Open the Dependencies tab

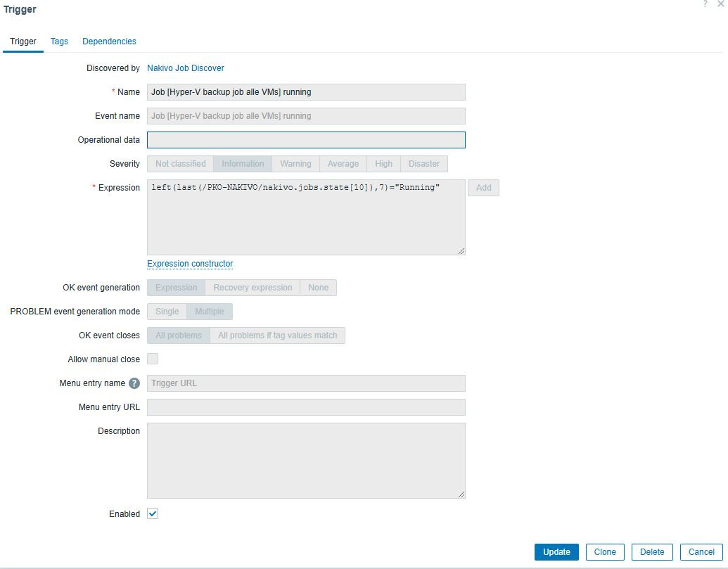pos(109,41)
